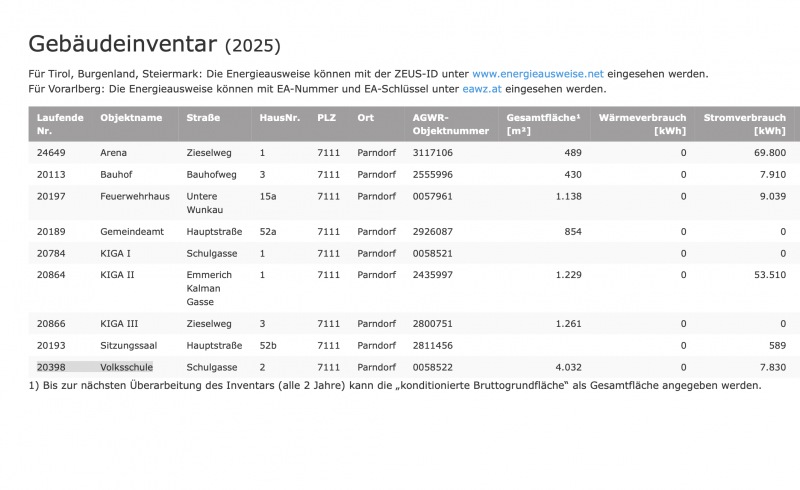Click the Gebäudeinventar page heading
The image size is (800, 490).
point(122,44)
